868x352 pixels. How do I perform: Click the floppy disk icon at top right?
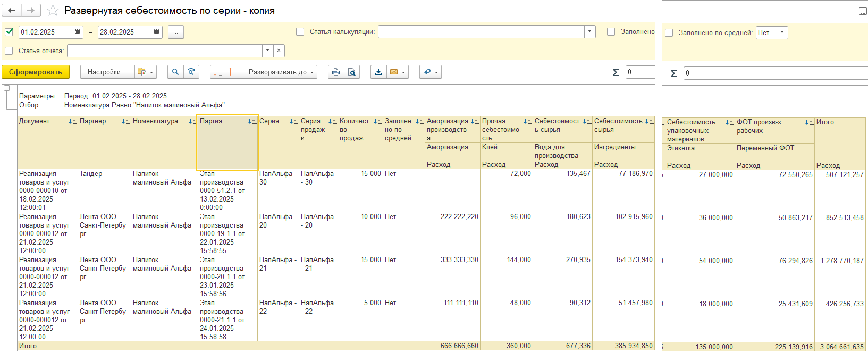pos(863,11)
